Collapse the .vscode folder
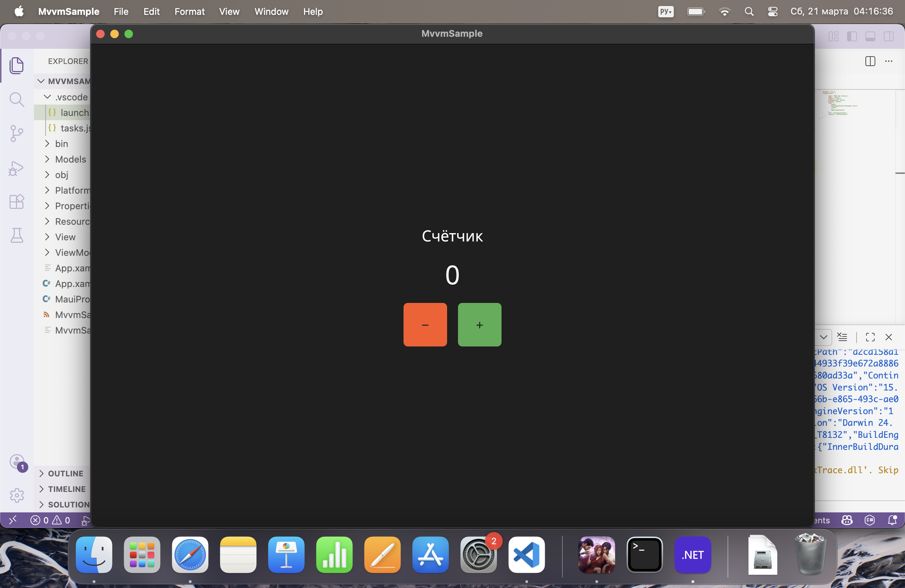Viewport: 905px width, 588px height. [x=71, y=97]
